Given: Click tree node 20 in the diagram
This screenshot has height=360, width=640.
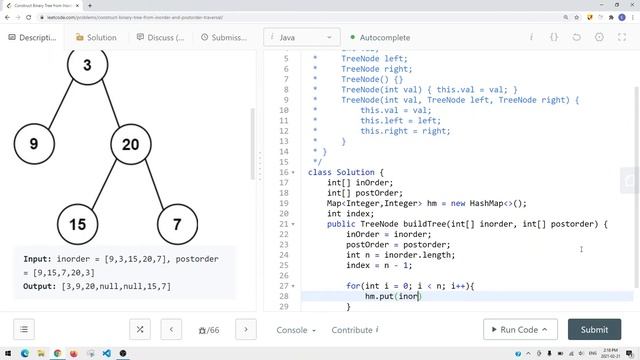Looking at the screenshot, I should point(131,144).
